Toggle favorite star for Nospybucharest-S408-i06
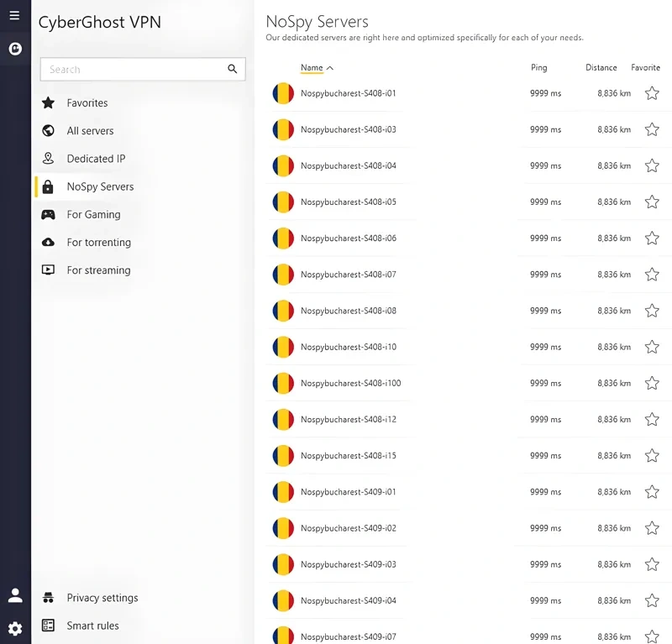 [652, 238]
